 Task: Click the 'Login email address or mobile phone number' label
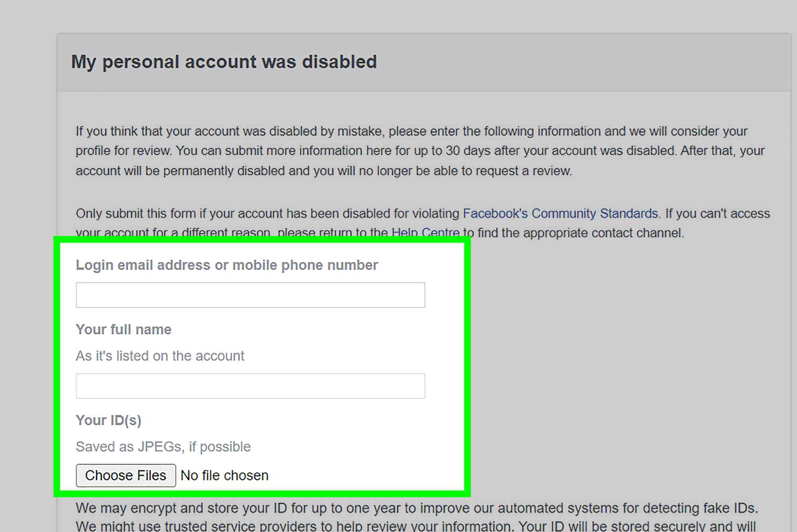tap(227, 265)
